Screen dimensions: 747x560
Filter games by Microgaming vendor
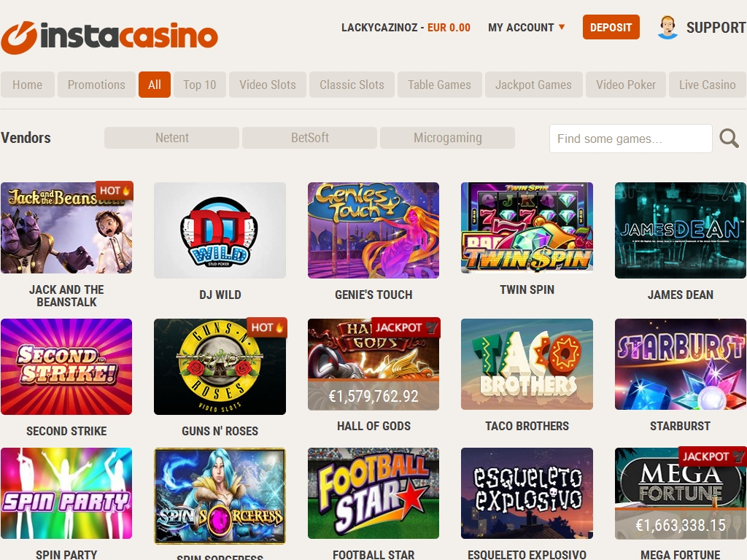(x=447, y=138)
